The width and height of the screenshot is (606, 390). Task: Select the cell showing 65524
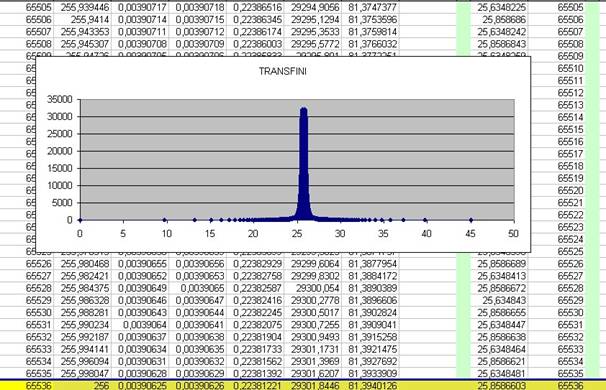click(557, 239)
